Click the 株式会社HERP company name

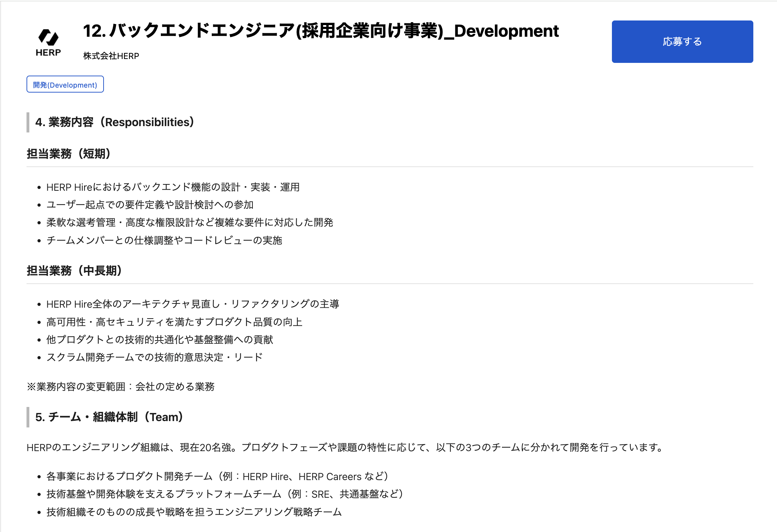(111, 56)
